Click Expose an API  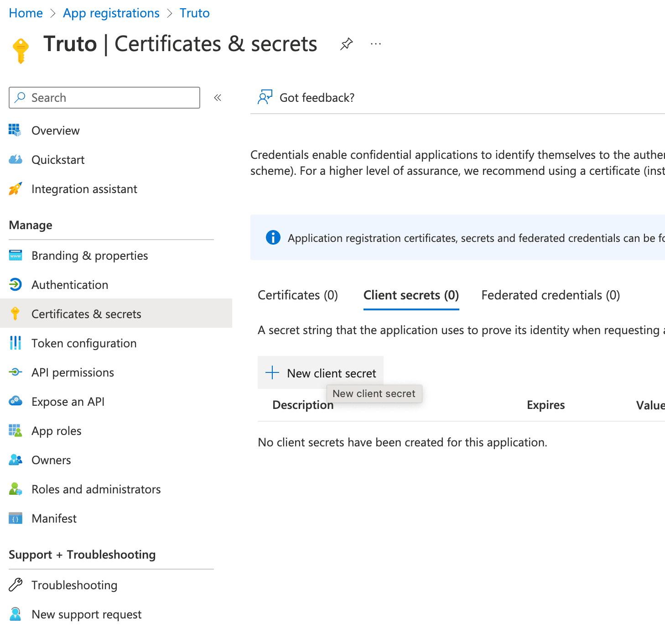point(68,402)
